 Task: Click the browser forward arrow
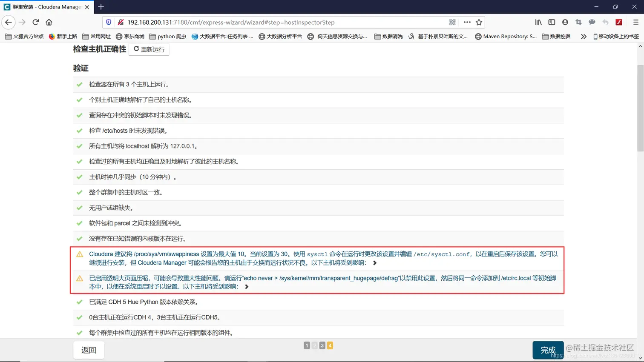tap(22, 22)
